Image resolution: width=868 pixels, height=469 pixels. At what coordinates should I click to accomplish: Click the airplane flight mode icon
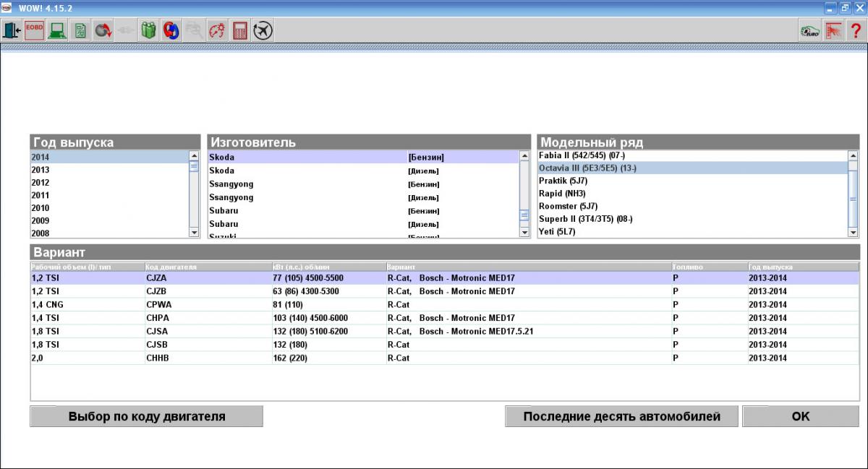263,30
